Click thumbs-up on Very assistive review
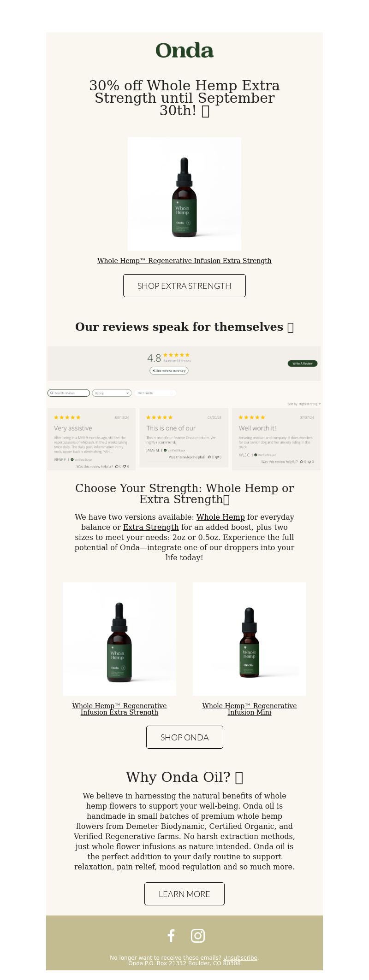 (117, 466)
